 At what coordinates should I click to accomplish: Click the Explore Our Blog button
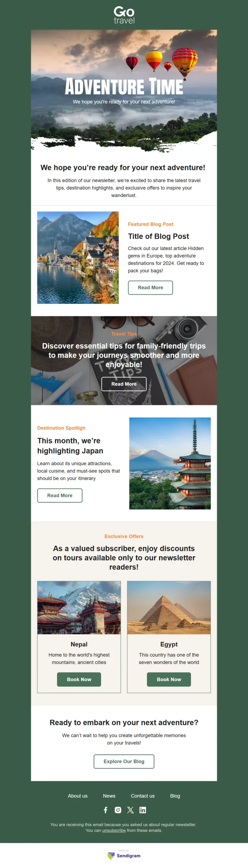coord(124,762)
